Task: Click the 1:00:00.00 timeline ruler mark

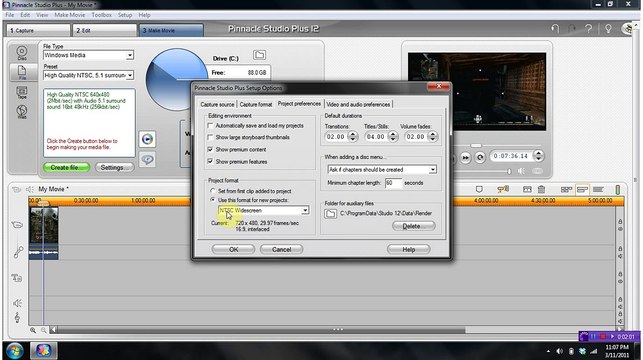Action: click(x=143, y=201)
